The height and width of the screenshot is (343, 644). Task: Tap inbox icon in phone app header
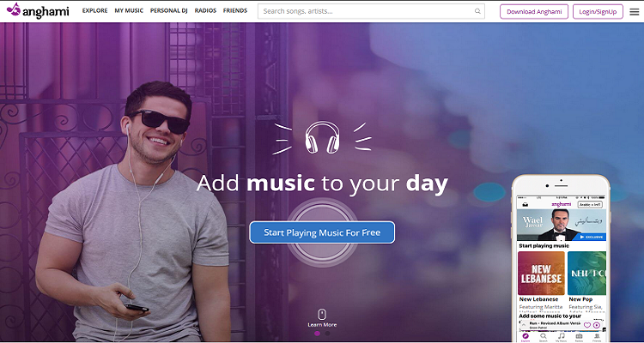pos(526,204)
